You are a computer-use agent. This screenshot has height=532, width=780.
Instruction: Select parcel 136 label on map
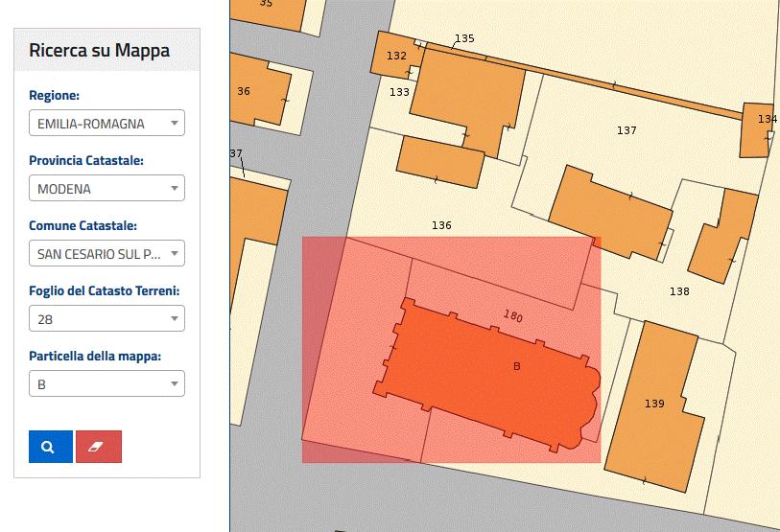441,226
